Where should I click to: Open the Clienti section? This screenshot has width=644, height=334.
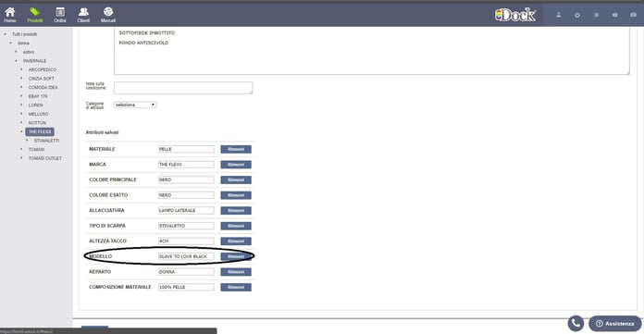(83, 15)
